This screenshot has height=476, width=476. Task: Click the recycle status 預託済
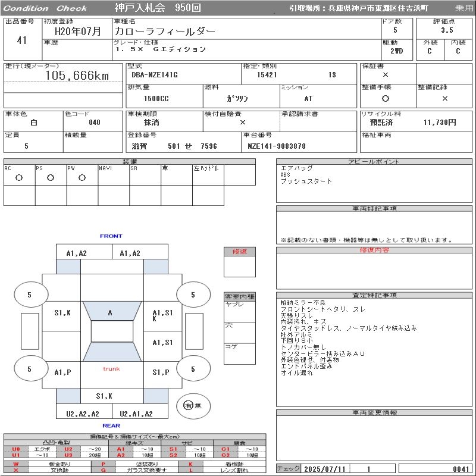tap(381, 123)
